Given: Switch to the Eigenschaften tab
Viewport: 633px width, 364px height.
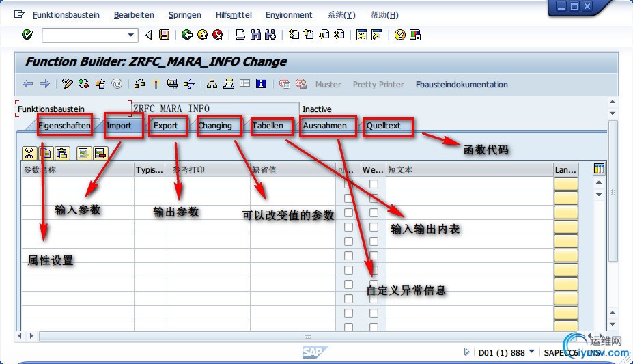Looking at the screenshot, I should (64, 126).
